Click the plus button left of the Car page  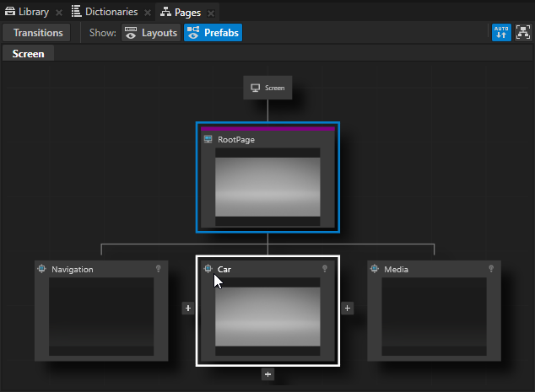coord(188,309)
